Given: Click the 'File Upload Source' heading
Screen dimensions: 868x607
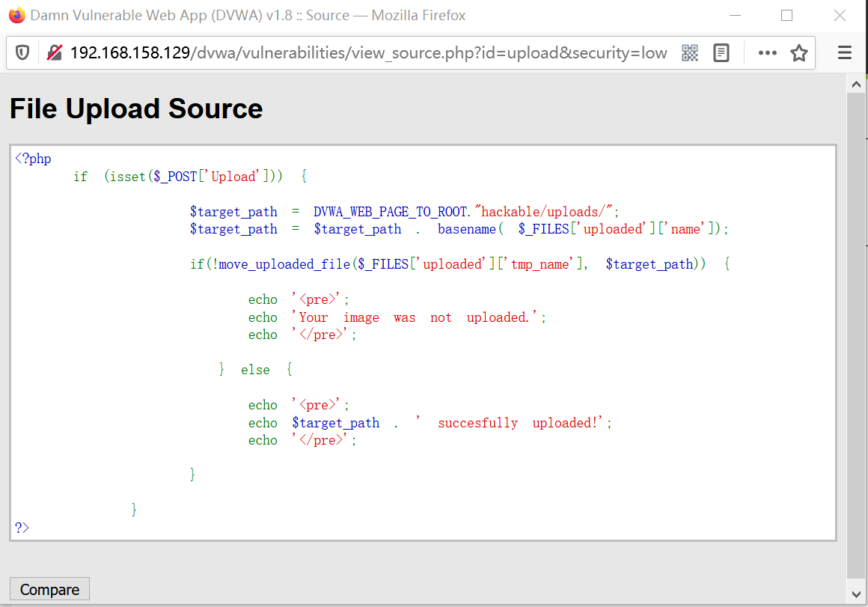Looking at the screenshot, I should 136,109.
